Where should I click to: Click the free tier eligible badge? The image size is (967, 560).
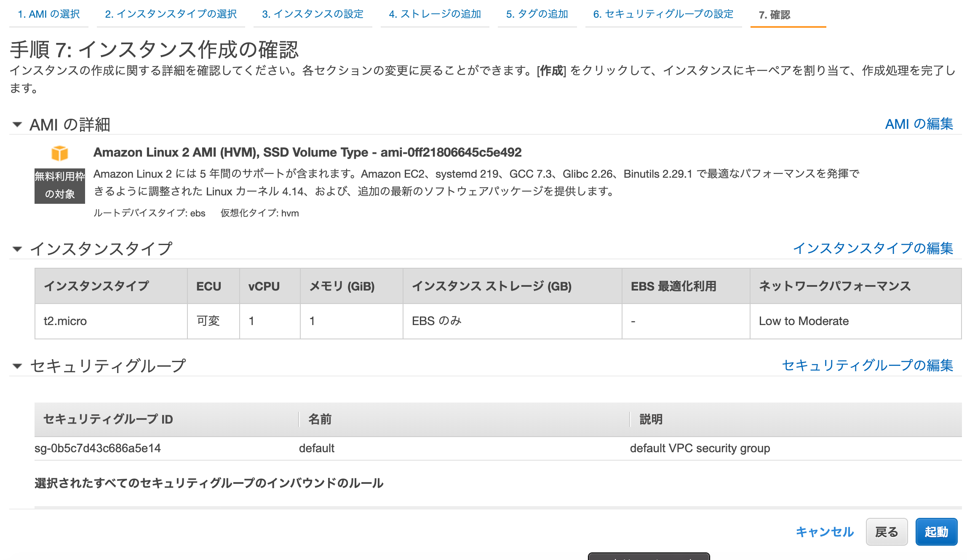coord(60,186)
